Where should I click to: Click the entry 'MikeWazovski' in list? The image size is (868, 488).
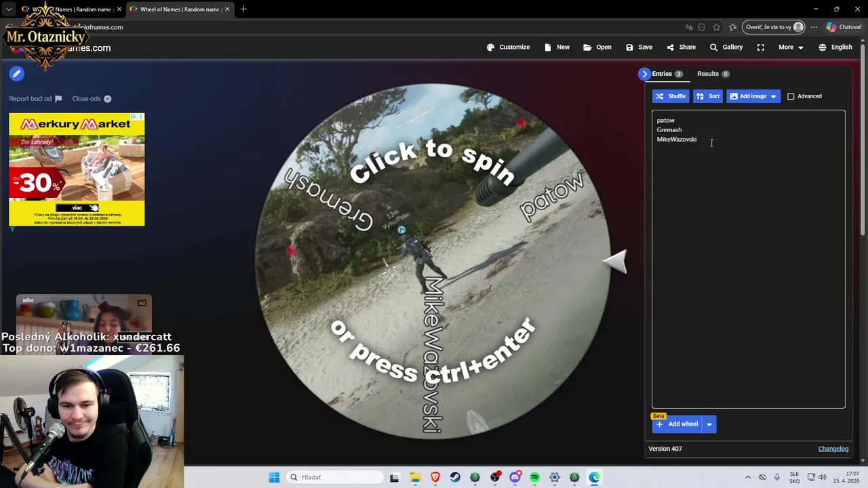point(676,140)
